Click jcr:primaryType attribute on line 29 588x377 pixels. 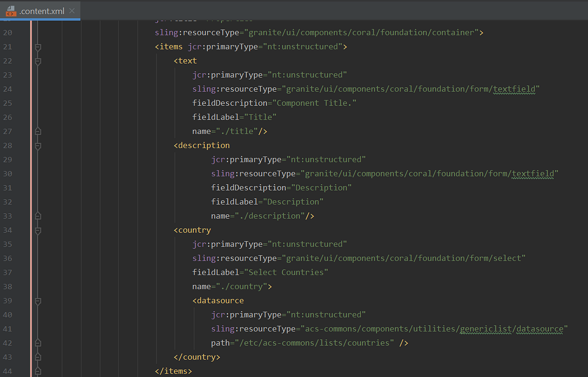click(x=289, y=159)
